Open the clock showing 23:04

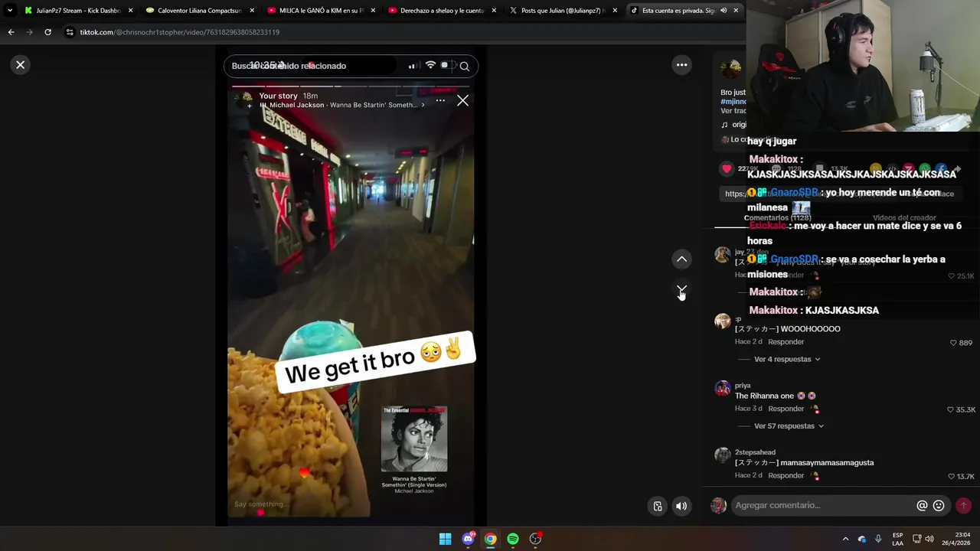click(x=955, y=539)
